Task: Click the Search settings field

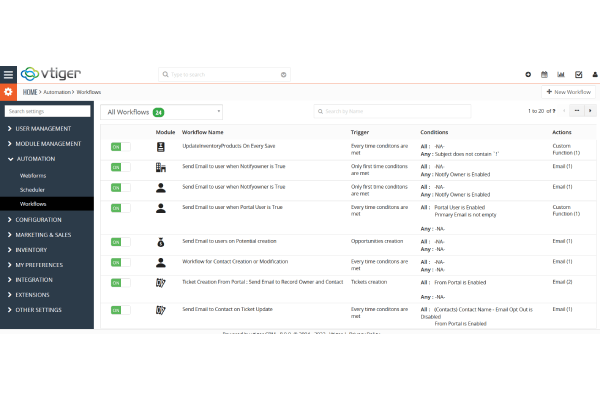Action: (47, 111)
